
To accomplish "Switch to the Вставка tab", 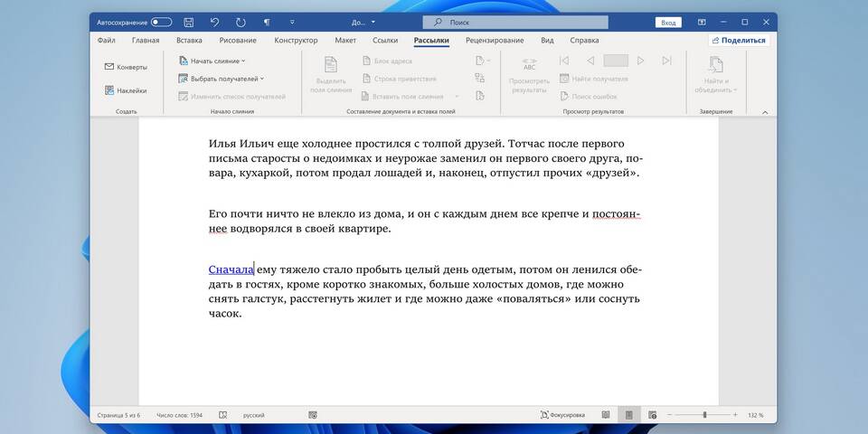I will tap(189, 41).
